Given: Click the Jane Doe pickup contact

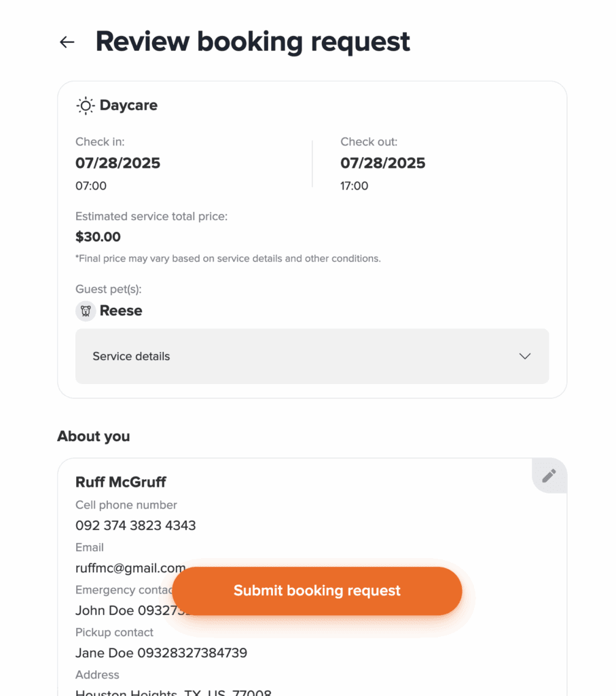Looking at the screenshot, I should point(161,653).
